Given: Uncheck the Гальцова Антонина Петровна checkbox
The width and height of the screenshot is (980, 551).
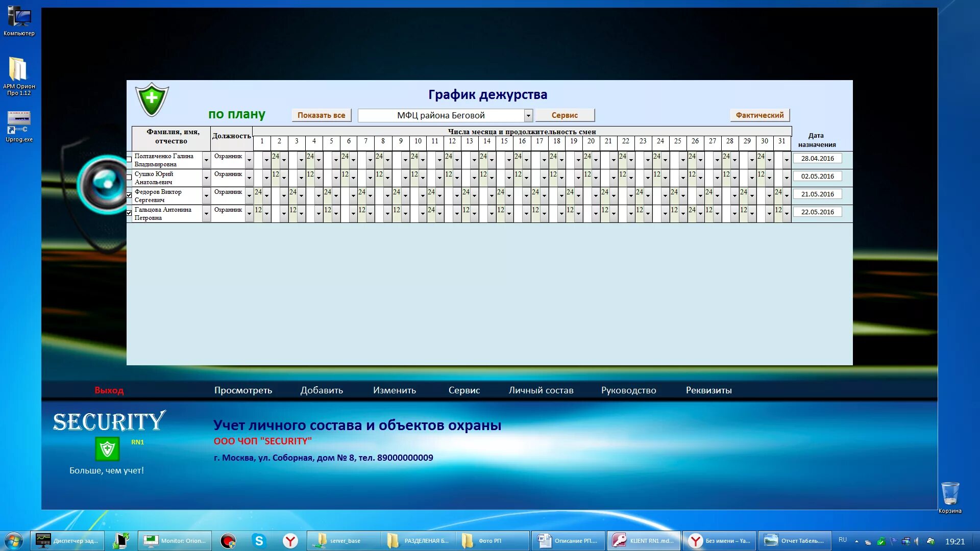Looking at the screenshot, I should (x=129, y=213).
